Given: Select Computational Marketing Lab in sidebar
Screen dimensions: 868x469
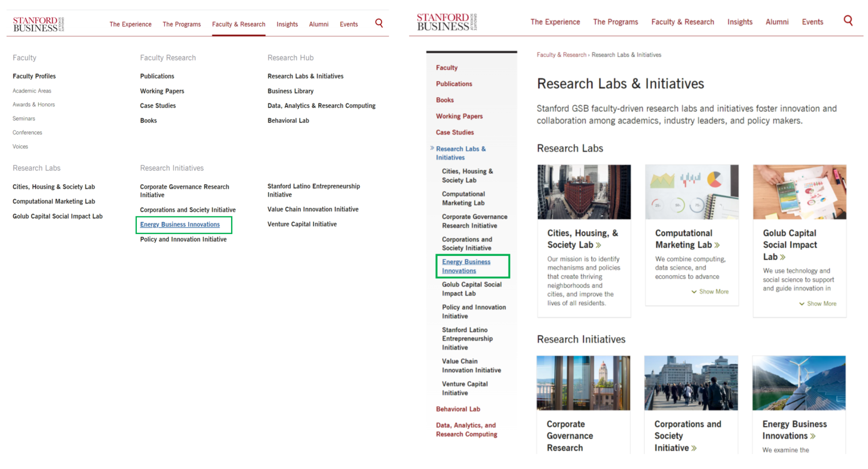Looking at the screenshot, I should tap(463, 199).
